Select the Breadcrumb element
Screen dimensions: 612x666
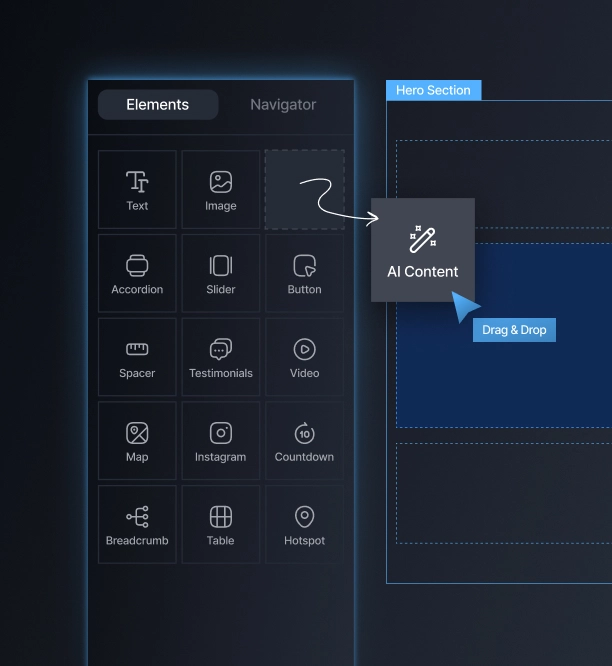pos(137,525)
